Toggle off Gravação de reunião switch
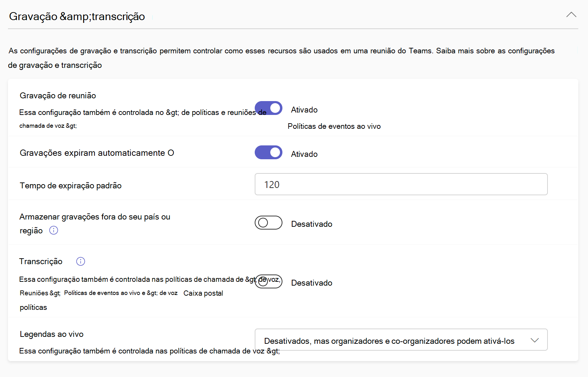This screenshot has width=588, height=377. click(x=269, y=108)
